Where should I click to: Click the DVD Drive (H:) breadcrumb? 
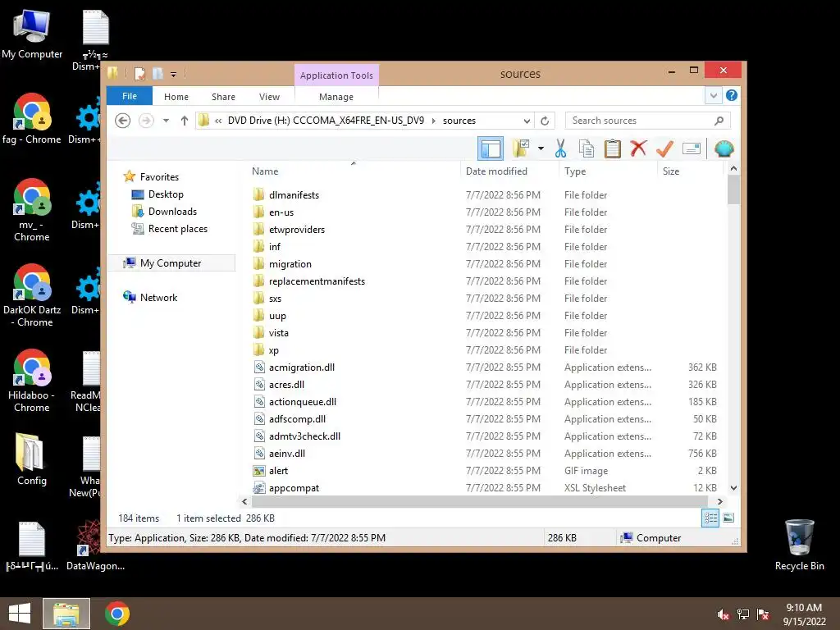(326, 121)
